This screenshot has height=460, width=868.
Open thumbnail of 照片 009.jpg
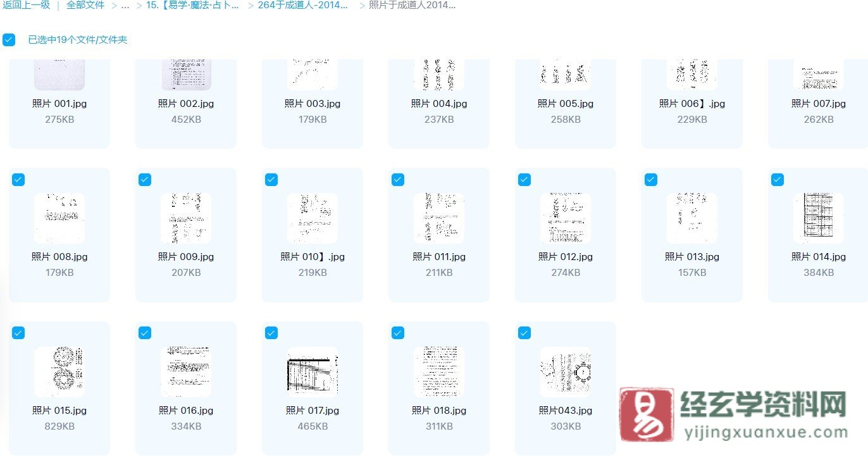click(186, 218)
